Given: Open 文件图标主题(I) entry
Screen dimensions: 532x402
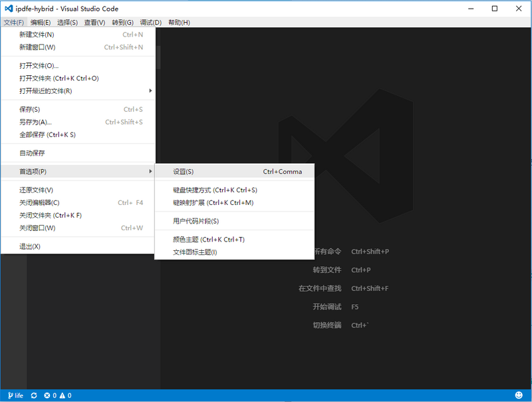Looking at the screenshot, I should click(x=235, y=252).
